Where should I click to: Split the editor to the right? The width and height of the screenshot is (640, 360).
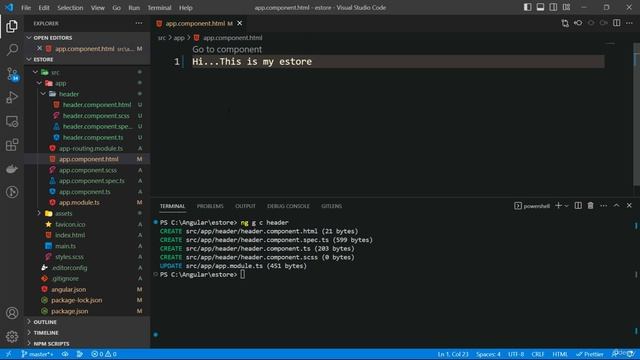pyautogui.click(x=617, y=23)
